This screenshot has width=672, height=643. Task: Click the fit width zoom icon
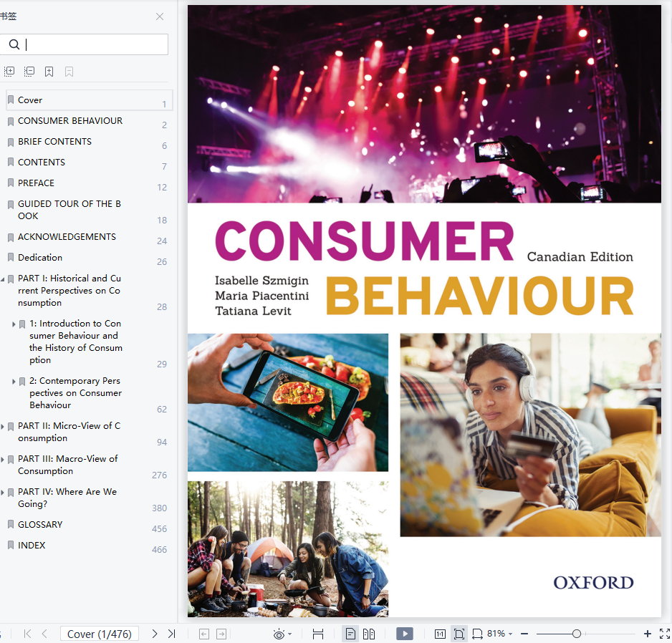pyautogui.click(x=477, y=634)
